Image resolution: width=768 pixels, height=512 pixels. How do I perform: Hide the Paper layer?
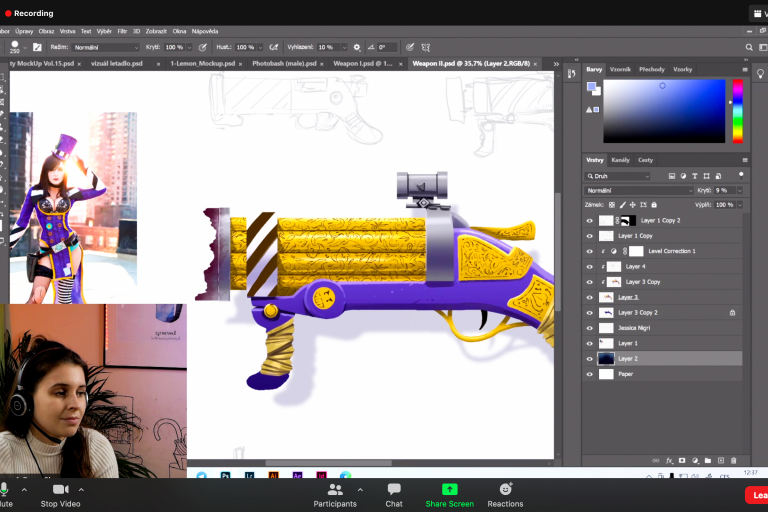pyautogui.click(x=589, y=374)
